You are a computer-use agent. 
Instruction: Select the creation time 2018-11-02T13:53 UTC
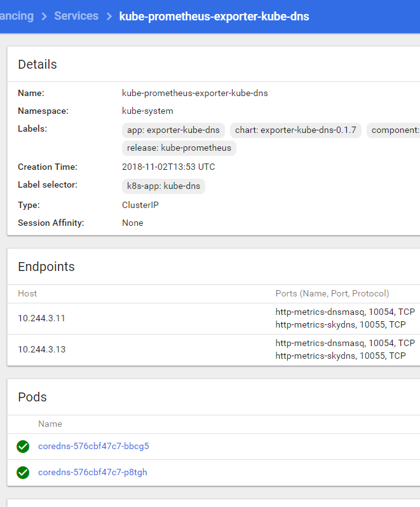click(x=168, y=167)
